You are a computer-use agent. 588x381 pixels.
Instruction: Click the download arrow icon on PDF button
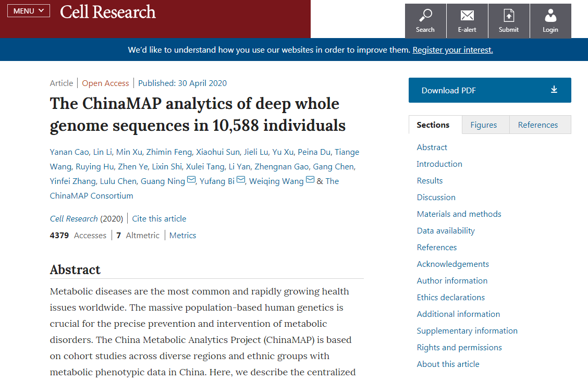point(554,90)
